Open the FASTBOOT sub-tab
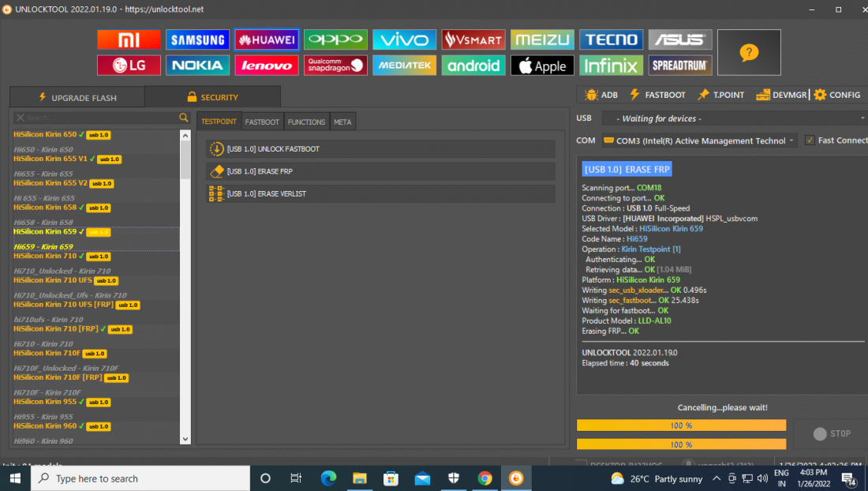Viewport: 868px width, 491px height. [x=262, y=122]
